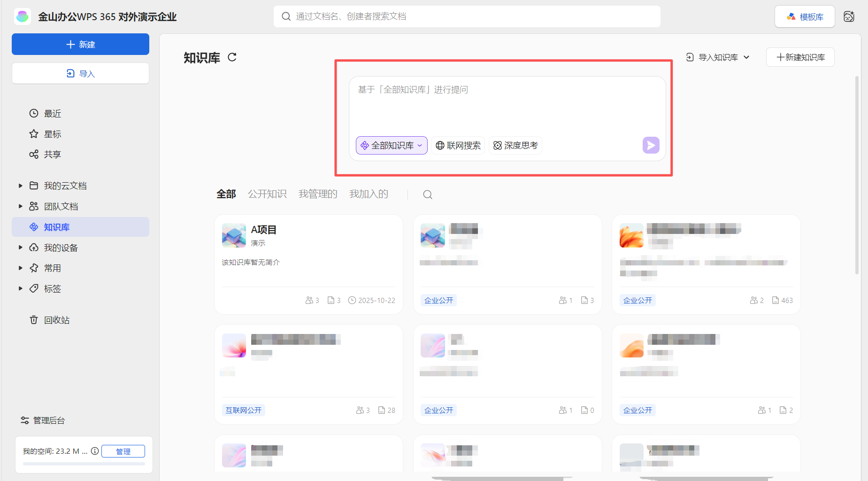This screenshot has width=868, height=481.
Task: Toggle 联网搜索 web search
Action: pyautogui.click(x=458, y=146)
